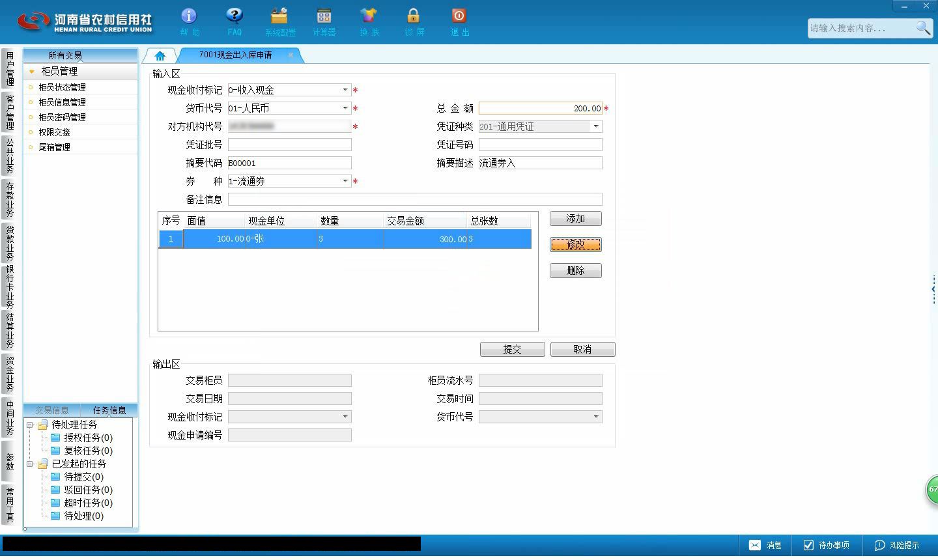Select table row with 面值 100.00
Screen dimensions: 938x560
click(x=345, y=239)
